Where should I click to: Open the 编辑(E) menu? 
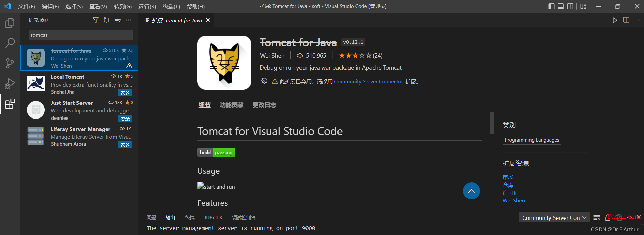coord(50,6)
